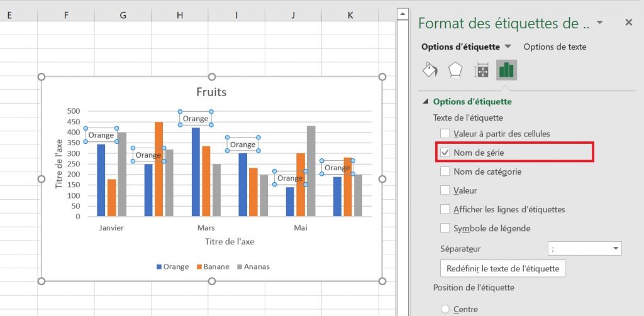Select the Orange label above Mars bar
This screenshot has width=644, height=316.
point(196,119)
